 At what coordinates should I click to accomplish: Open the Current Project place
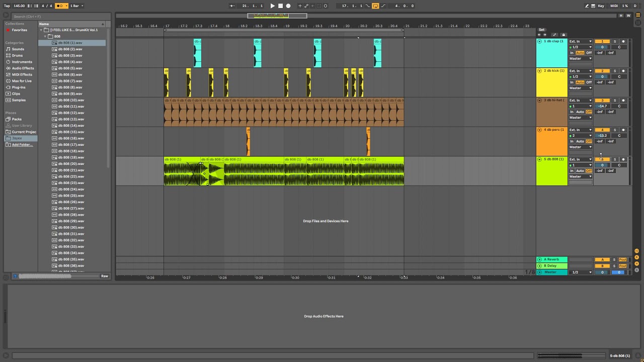[24, 132]
